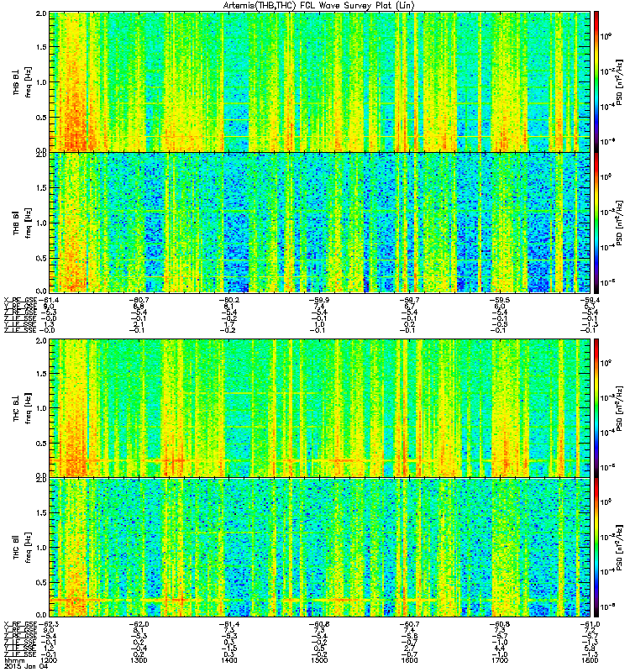Click the THB B-parallel freq [Hz] axis label
Image resolution: width=630 pixels, height=672 pixels.
[x=29, y=223]
